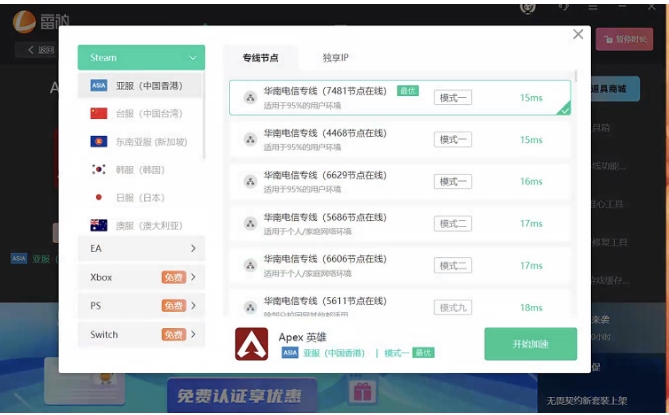Open 模式二 dropdown for 6606 node
The height and width of the screenshot is (415, 669).
tap(453, 265)
